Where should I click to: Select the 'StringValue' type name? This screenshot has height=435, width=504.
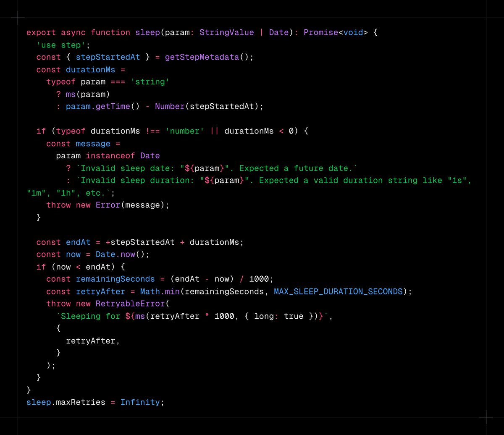coord(227,32)
